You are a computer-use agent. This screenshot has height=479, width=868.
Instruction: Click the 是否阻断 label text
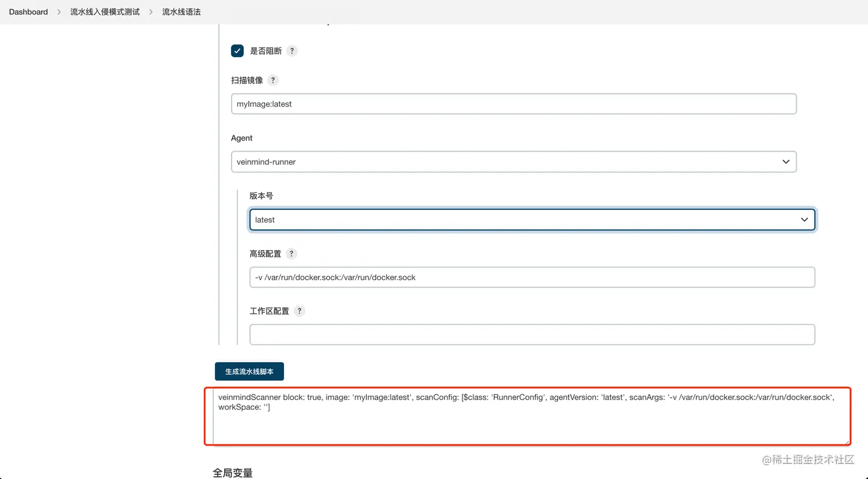pos(266,51)
